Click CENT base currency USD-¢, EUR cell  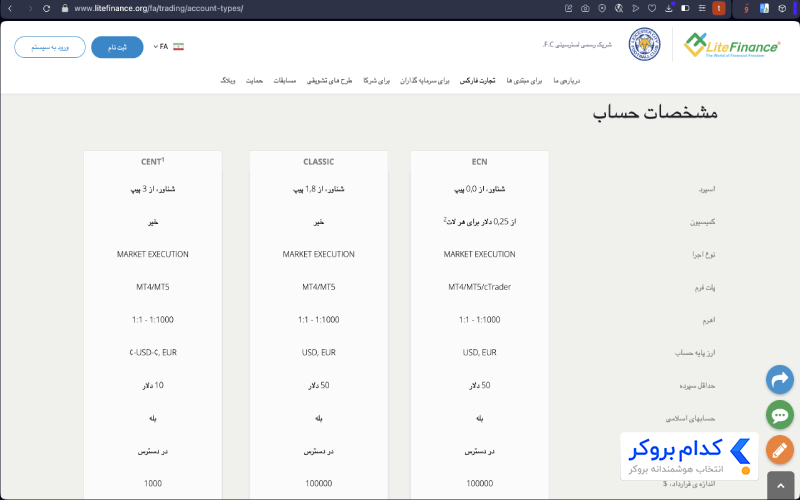click(x=153, y=353)
